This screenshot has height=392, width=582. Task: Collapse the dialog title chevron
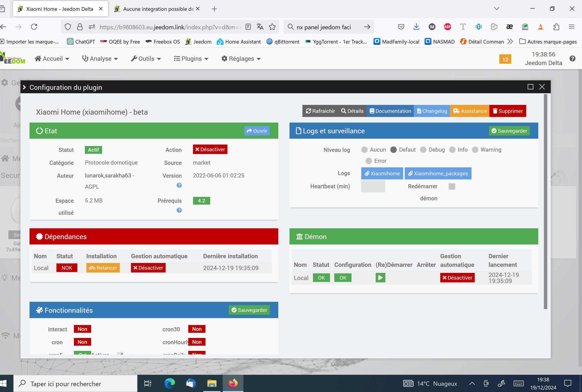(24, 87)
